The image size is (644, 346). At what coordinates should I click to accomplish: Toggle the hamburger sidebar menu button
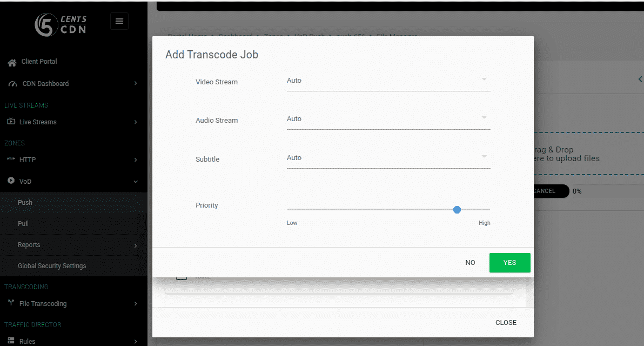tap(119, 21)
